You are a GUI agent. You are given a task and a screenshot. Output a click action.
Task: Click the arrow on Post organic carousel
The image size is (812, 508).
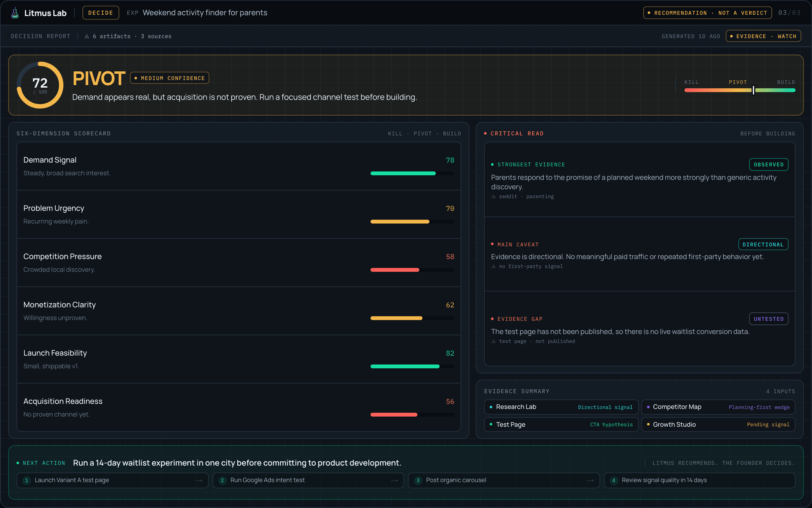coord(590,481)
